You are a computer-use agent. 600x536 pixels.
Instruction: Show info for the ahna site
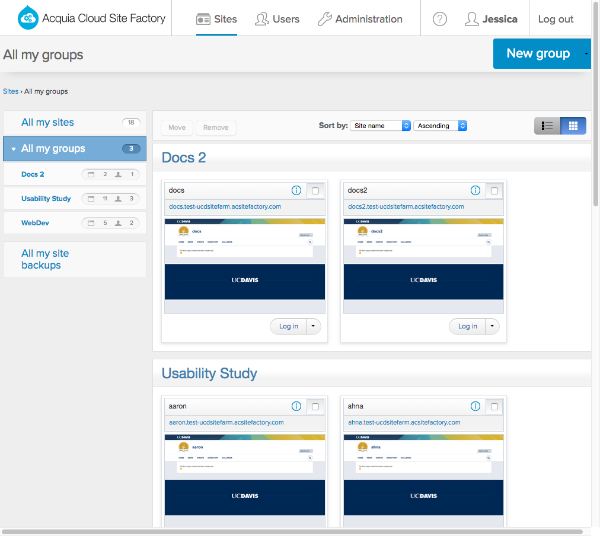(x=474, y=406)
